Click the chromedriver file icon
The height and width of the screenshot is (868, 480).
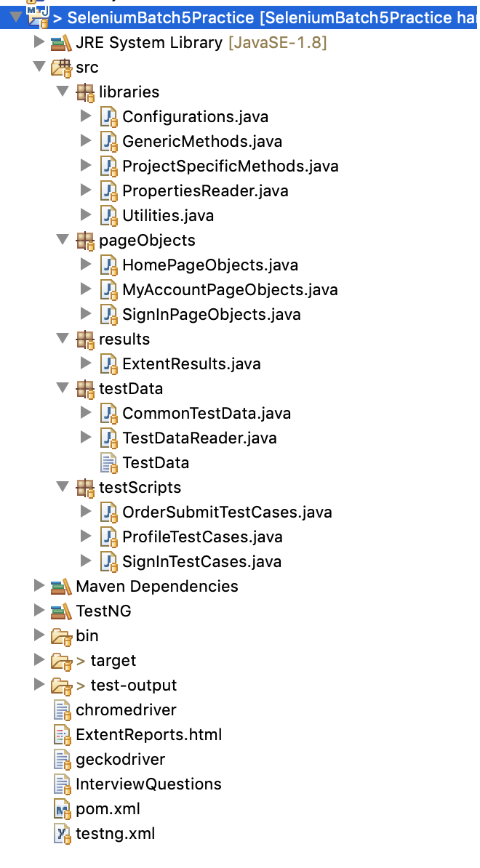click(63, 710)
